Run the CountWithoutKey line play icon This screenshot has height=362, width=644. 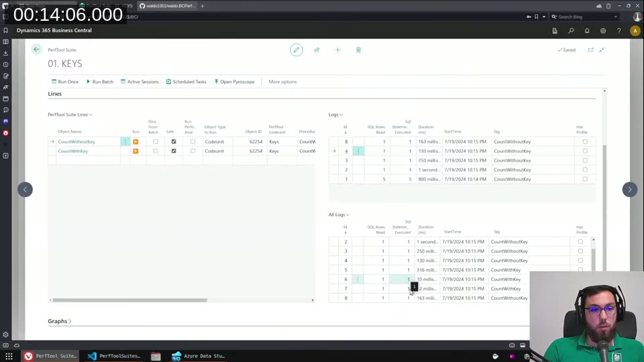136,141
